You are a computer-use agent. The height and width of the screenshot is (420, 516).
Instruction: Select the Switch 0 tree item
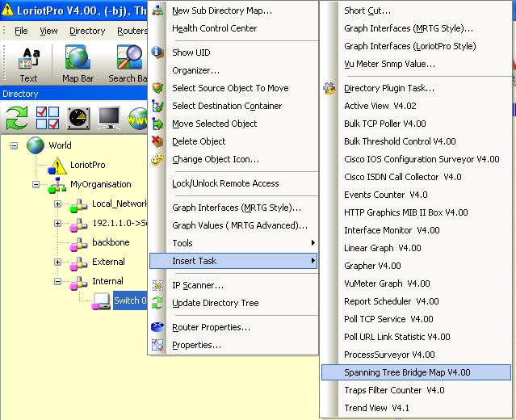pos(130,300)
